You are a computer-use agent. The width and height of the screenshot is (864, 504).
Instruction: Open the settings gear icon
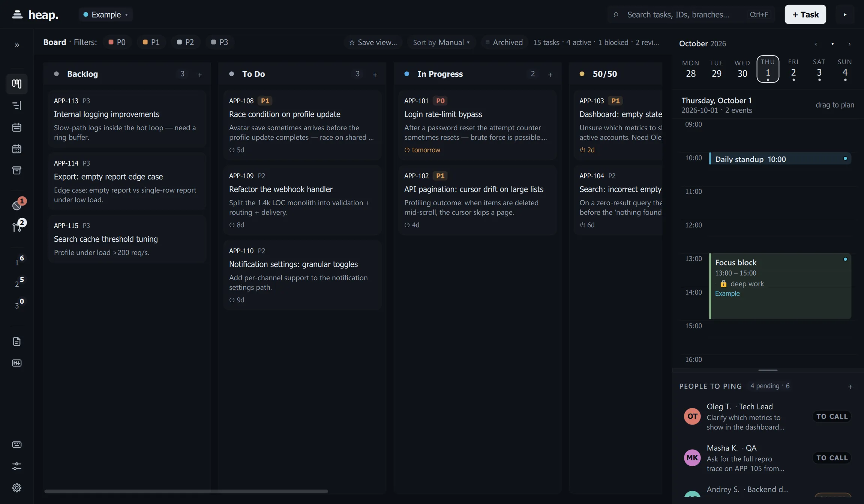(17, 488)
